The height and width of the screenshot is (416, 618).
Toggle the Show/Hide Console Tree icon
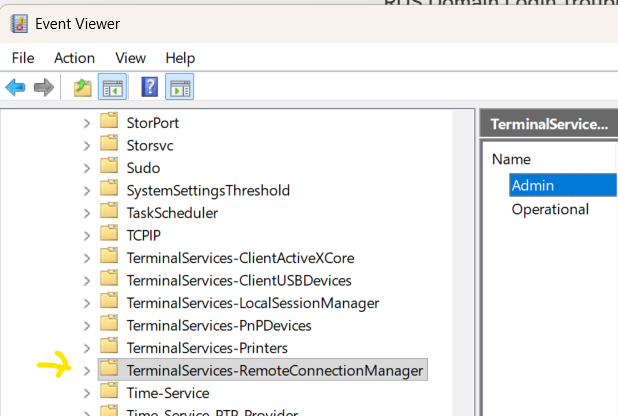coord(112,87)
